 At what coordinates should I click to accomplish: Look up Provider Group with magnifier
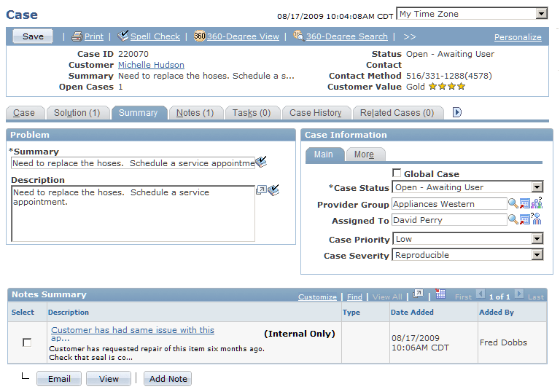pyautogui.click(x=513, y=203)
